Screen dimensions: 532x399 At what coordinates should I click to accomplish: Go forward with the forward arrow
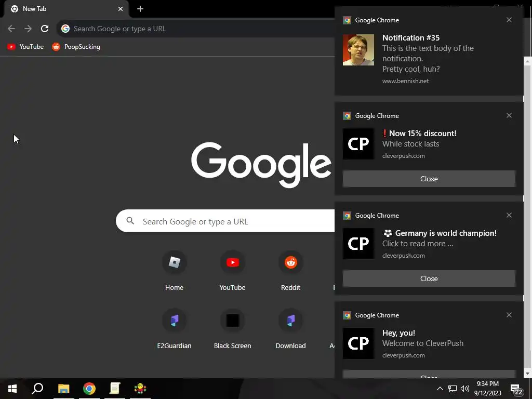(x=28, y=29)
